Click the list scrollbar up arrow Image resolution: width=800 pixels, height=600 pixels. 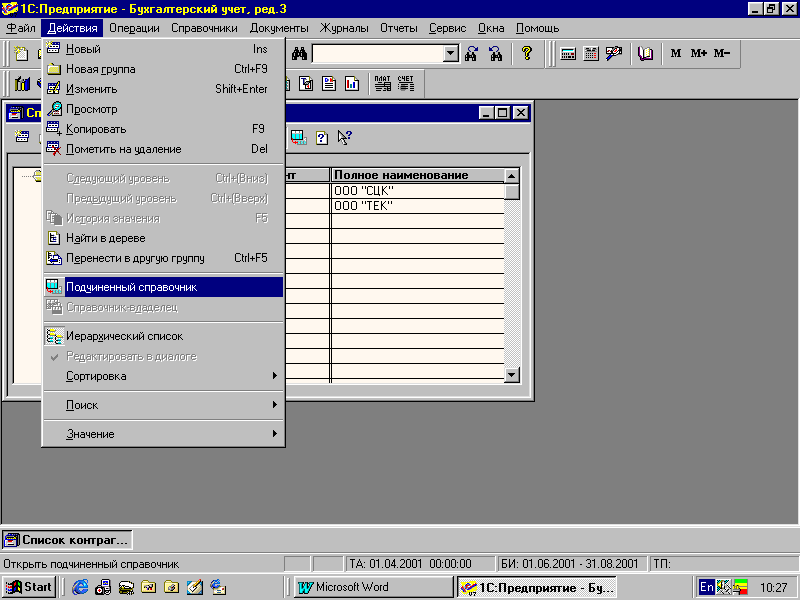click(512, 176)
